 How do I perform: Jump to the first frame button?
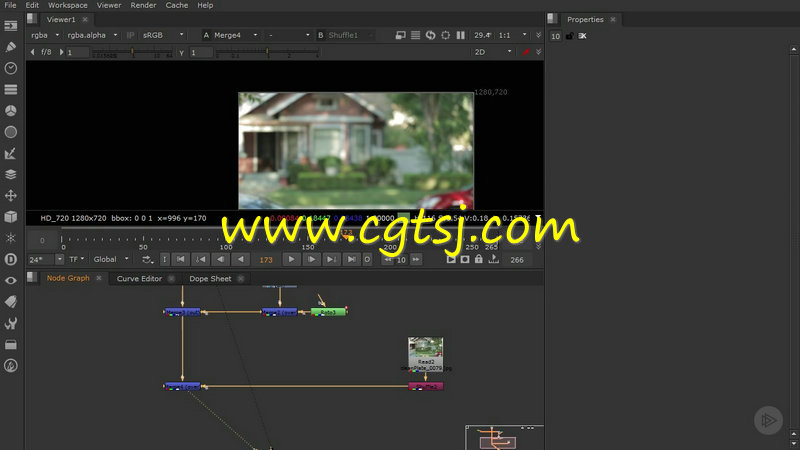click(180, 260)
